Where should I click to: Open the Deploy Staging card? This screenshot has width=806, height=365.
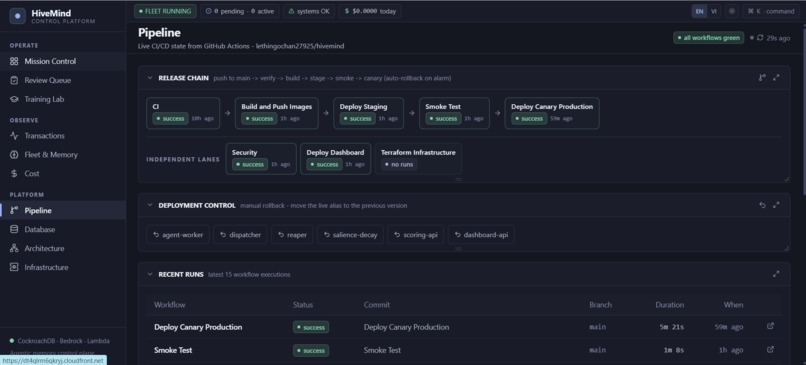tap(369, 113)
